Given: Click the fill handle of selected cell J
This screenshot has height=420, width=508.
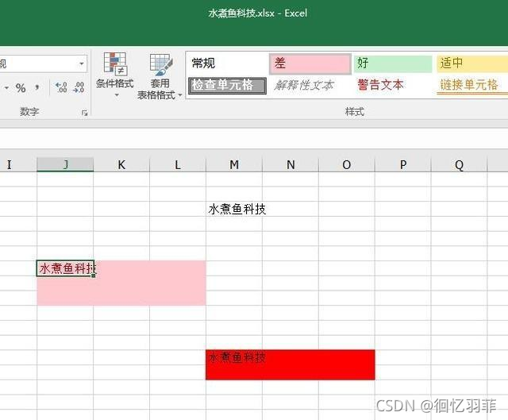Looking at the screenshot, I should 94,276.
